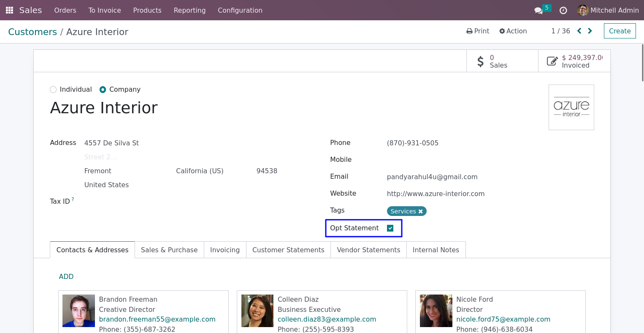Click the Sales app title
Viewport: 644px width, 333px height.
click(x=30, y=10)
